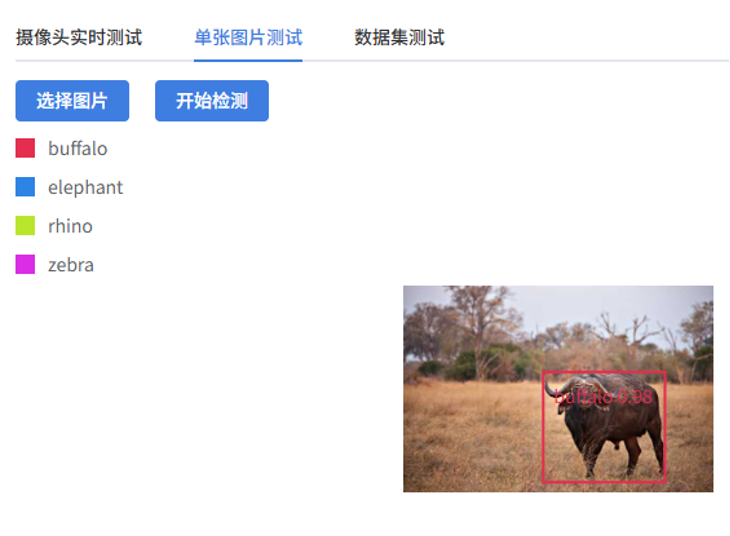The height and width of the screenshot is (536, 730).
Task: Select the rhino legend label
Action: pyautogui.click(x=70, y=226)
